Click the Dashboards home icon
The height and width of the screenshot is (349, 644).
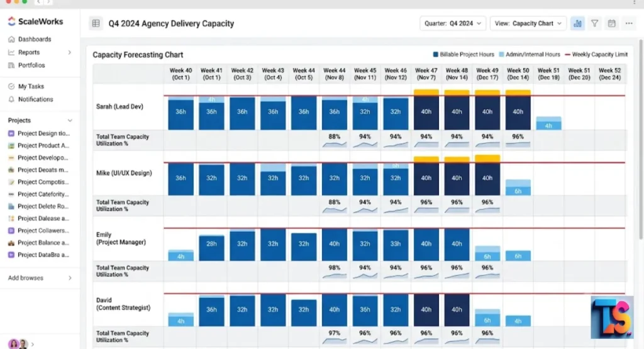(11, 40)
